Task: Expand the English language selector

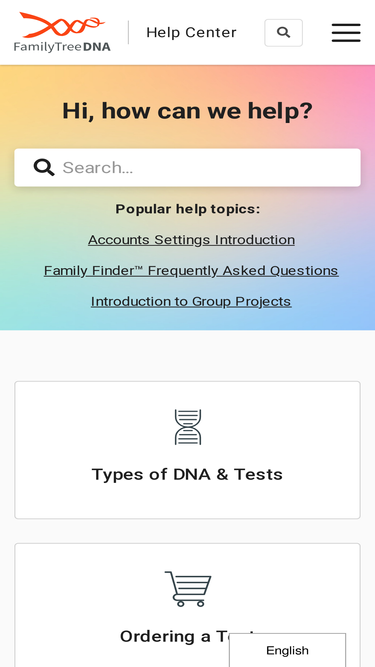Action: pyautogui.click(x=287, y=650)
